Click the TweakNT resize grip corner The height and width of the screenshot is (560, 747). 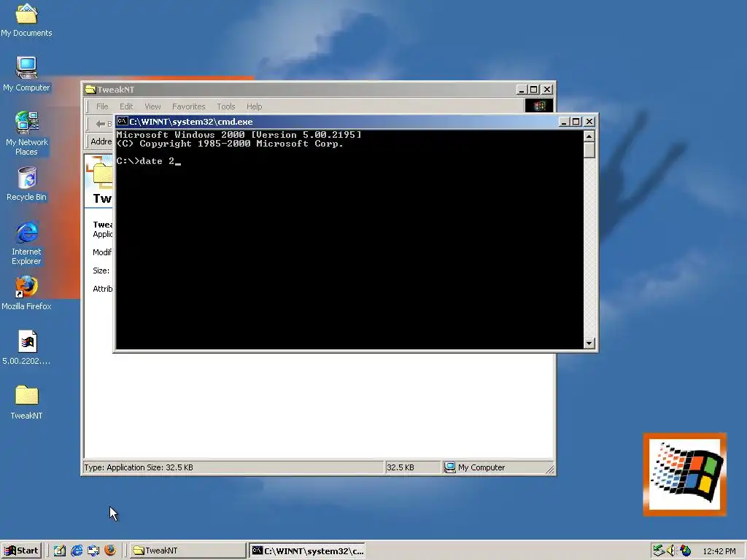pos(550,470)
